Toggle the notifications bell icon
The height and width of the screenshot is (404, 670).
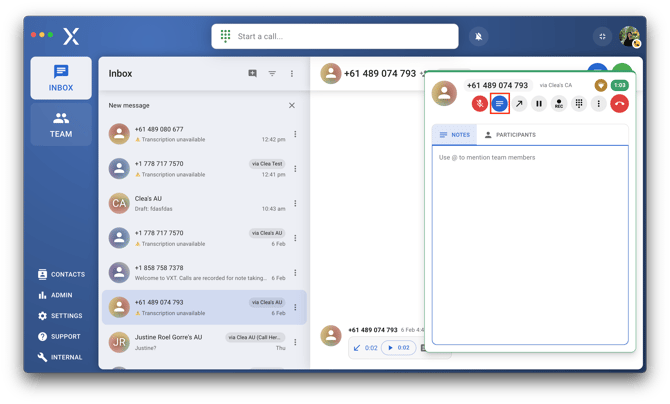479,37
